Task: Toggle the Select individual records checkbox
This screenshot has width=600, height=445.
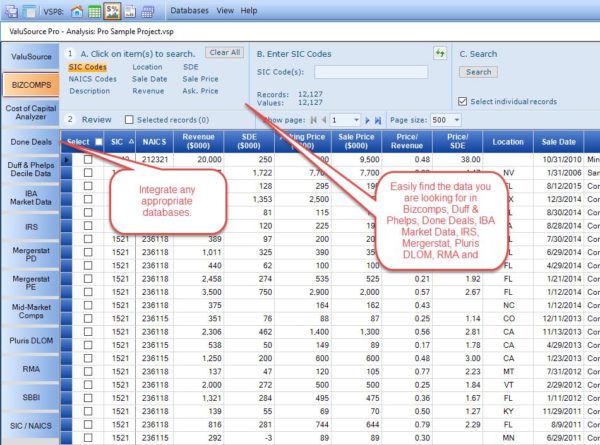Action: 463,101
